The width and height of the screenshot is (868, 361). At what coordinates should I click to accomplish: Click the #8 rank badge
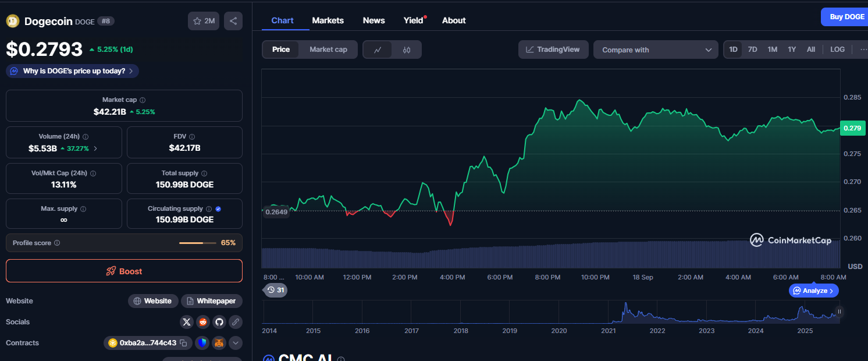106,21
